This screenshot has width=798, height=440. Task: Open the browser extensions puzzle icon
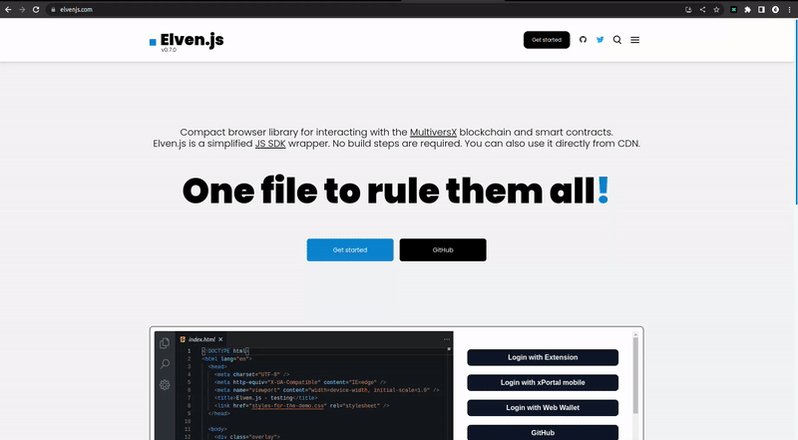pos(747,9)
